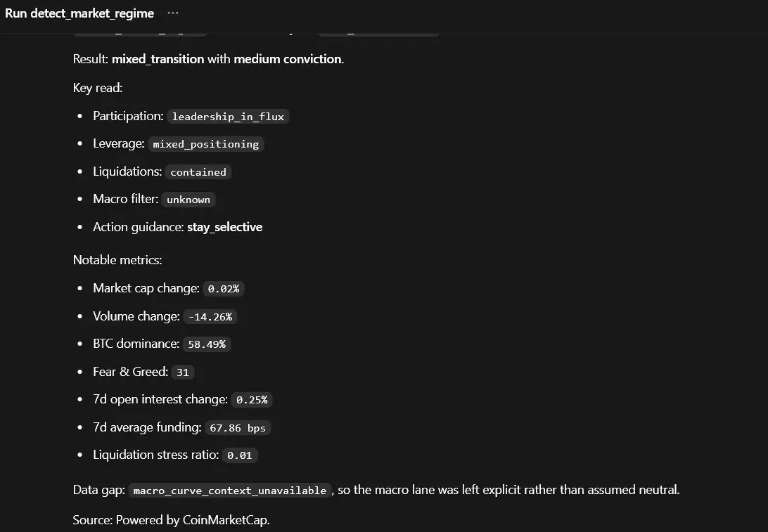The image size is (768, 532).
Task: Select the 0.02% market cap change value
Action: pyautogui.click(x=224, y=289)
